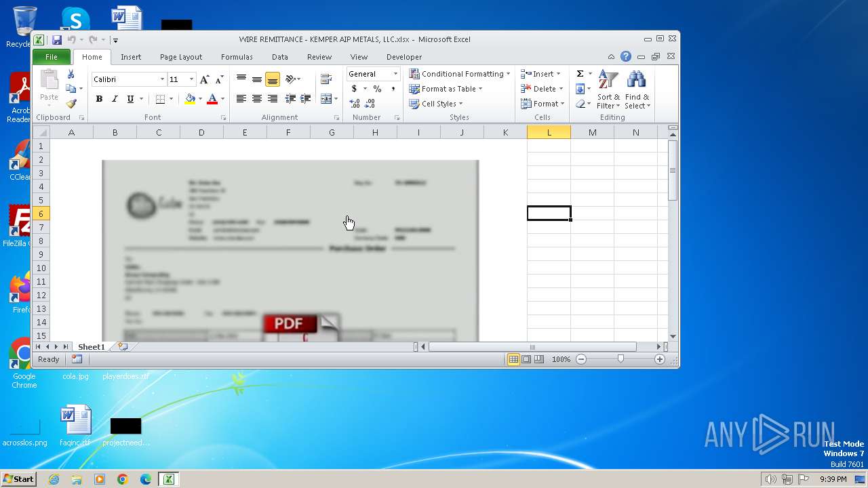Click Merge & Center icon

pyautogui.click(x=326, y=99)
